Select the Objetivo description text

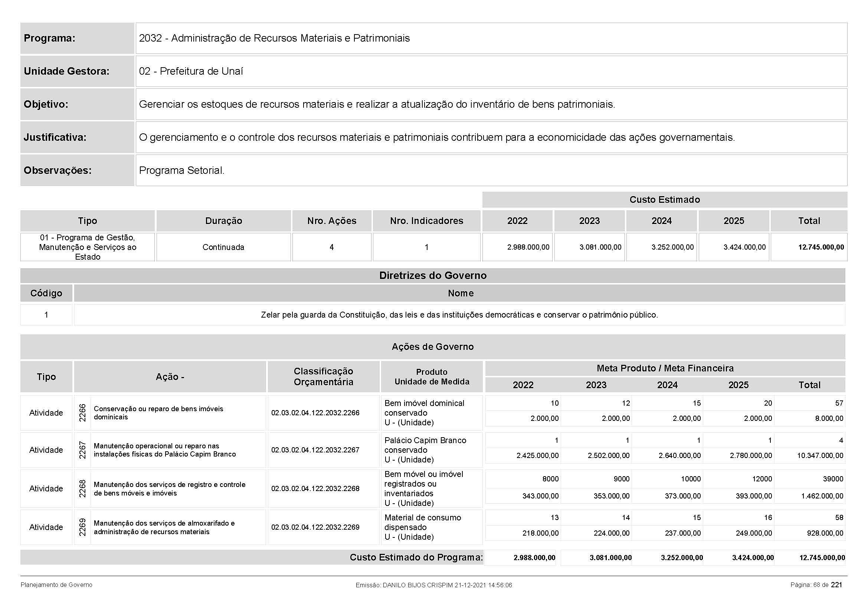377,104
